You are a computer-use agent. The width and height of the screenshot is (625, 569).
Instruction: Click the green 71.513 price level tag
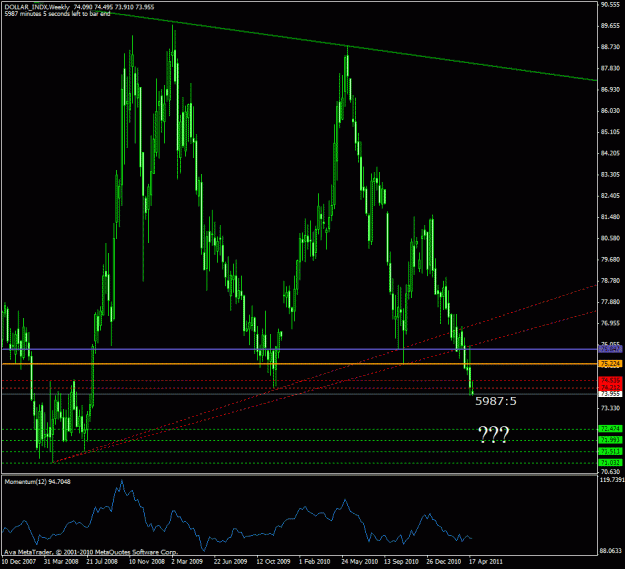(610, 451)
